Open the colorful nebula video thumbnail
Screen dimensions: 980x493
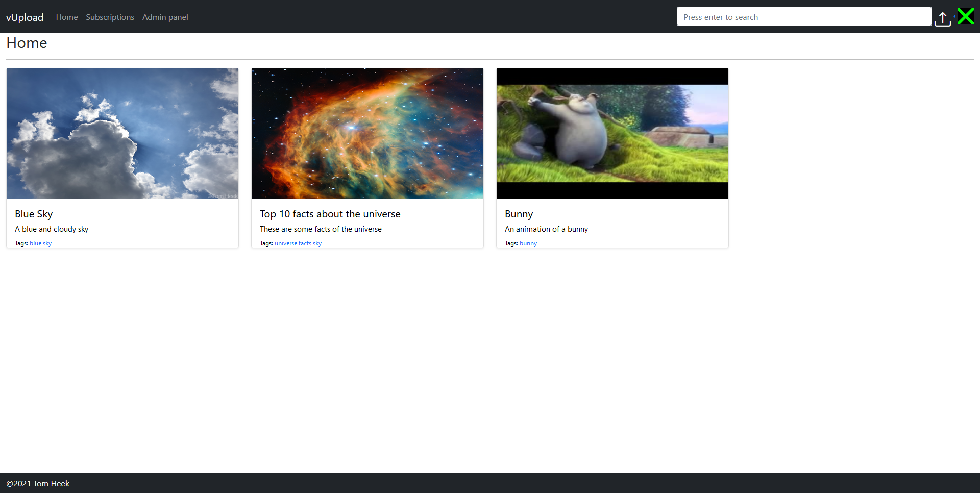click(x=367, y=133)
